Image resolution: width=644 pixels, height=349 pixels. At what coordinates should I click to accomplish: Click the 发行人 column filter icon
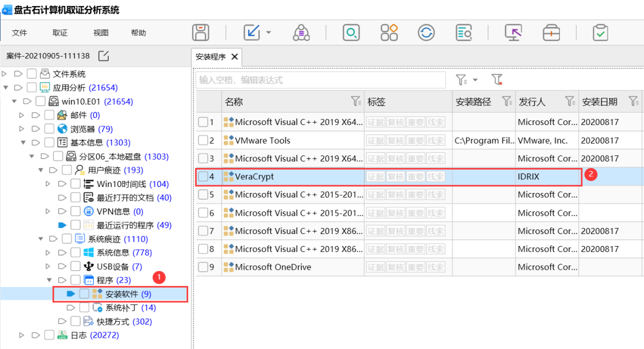point(569,101)
